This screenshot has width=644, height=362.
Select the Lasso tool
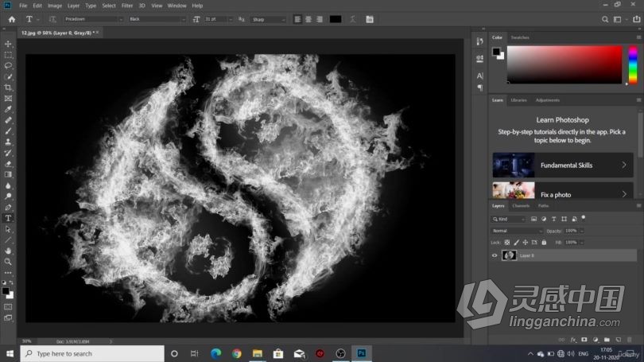point(9,65)
